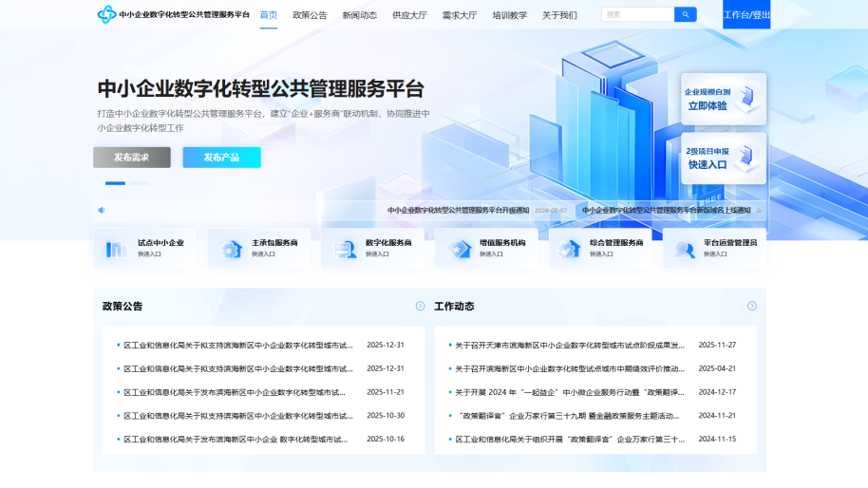Open 新闻动态 navigation item
The width and height of the screenshot is (868, 488).
click(359, 15)
